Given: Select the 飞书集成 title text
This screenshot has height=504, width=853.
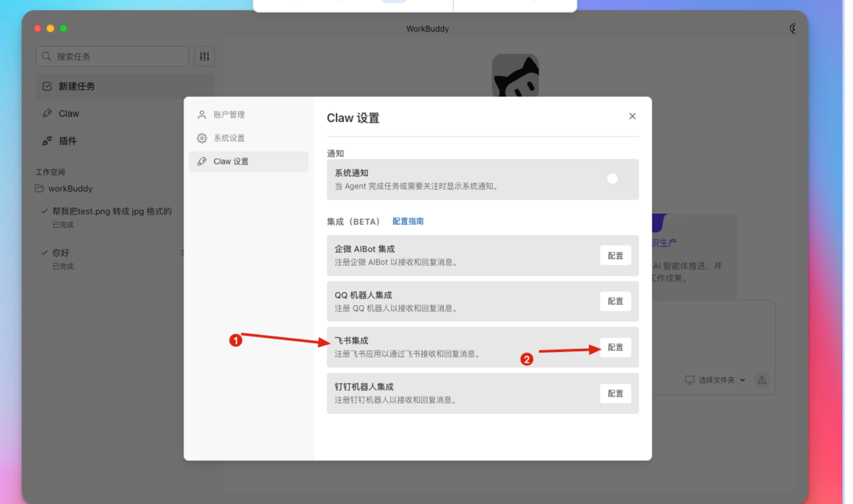Looking at the screenshot, I should coord(352,341).
